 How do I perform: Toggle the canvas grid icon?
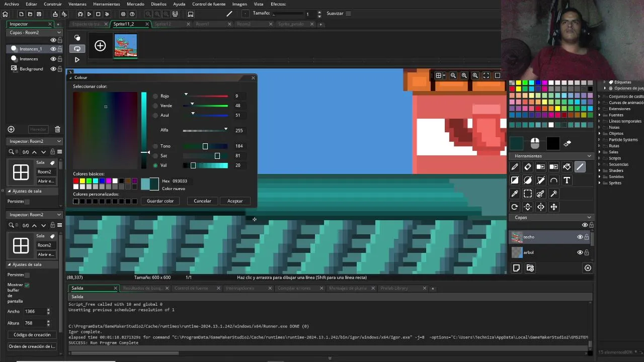tap(439, 75)
